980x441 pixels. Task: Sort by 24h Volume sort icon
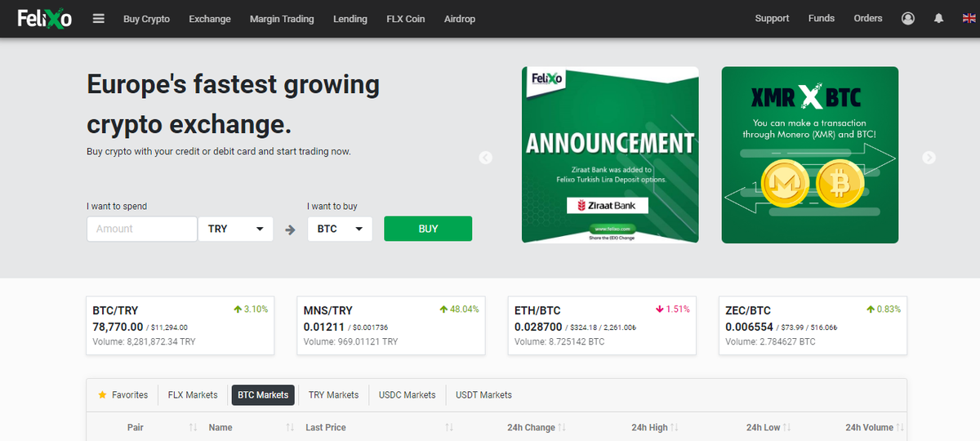(x=900, y=427)
